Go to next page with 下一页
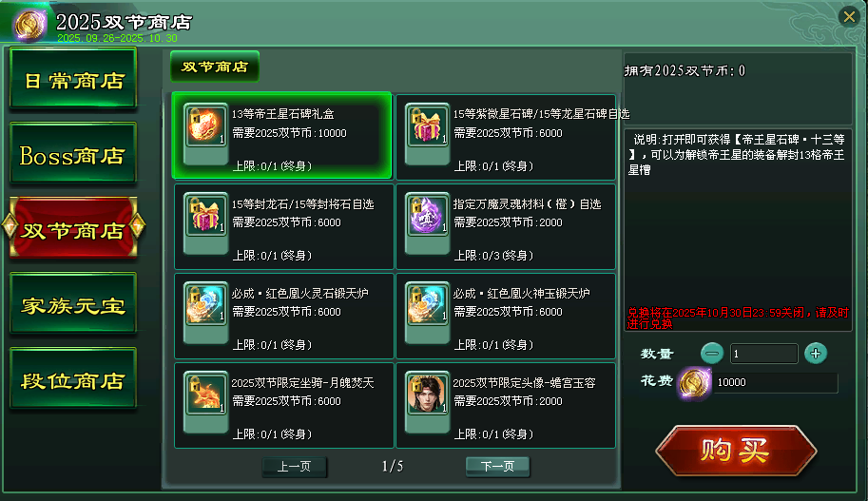This screenshot has height=501, width=868. pyautogui.click(x=497, y=466)
